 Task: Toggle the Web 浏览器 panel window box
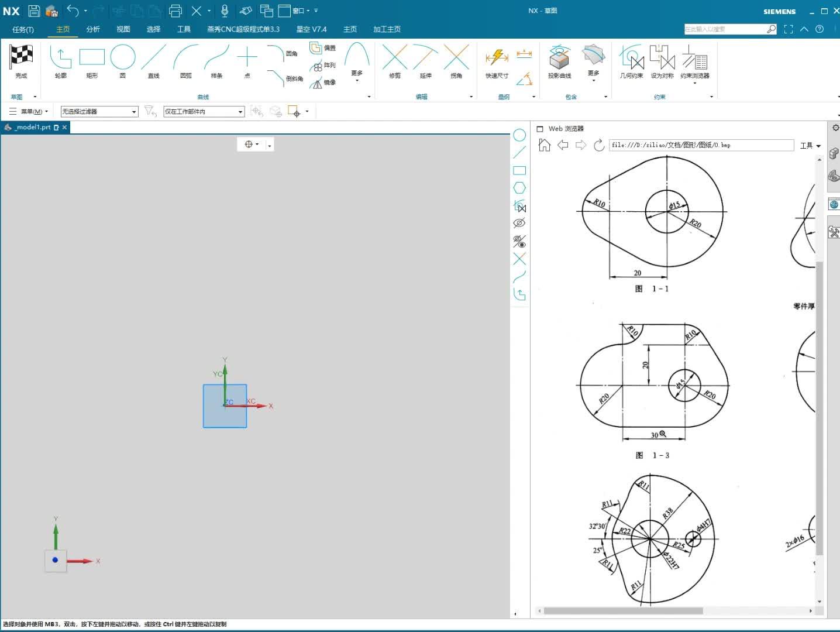[540, 129]
